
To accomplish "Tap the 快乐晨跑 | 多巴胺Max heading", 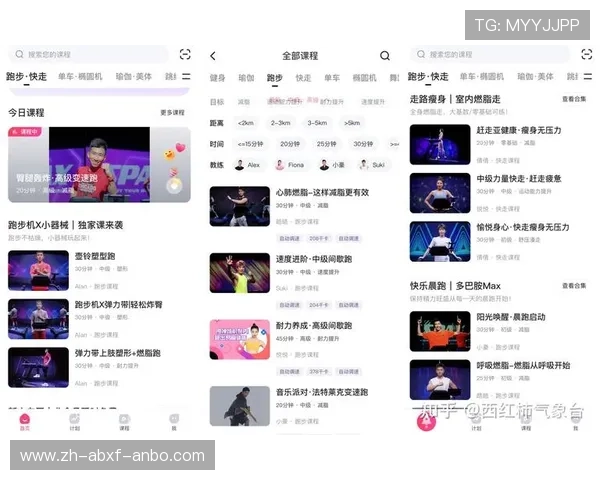I will pos(455,286).
